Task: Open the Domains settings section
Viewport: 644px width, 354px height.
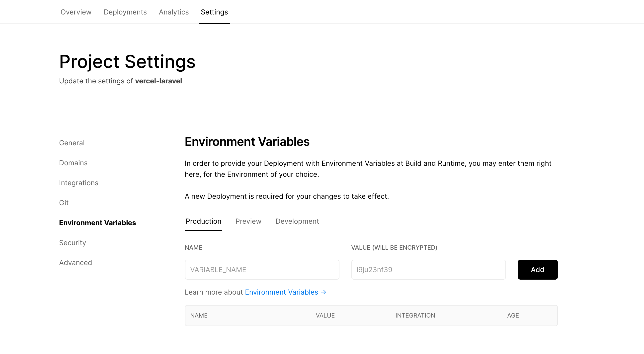Action: tap(73, 163)
